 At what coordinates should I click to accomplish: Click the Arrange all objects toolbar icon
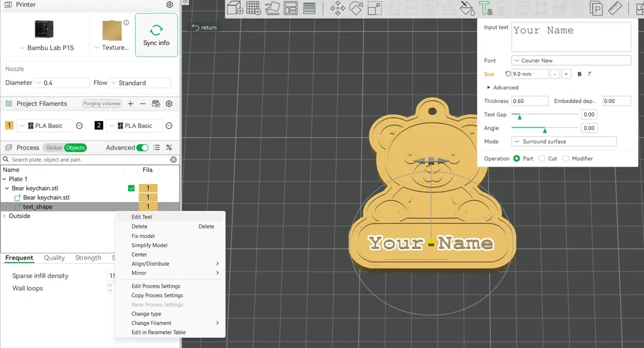coord(291,8)
